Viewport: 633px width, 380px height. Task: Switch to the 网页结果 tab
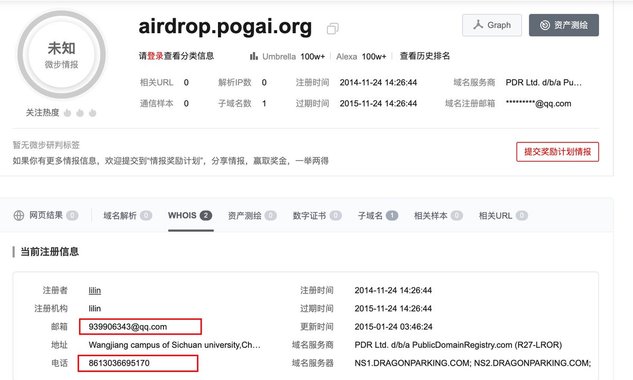[46, 215]
